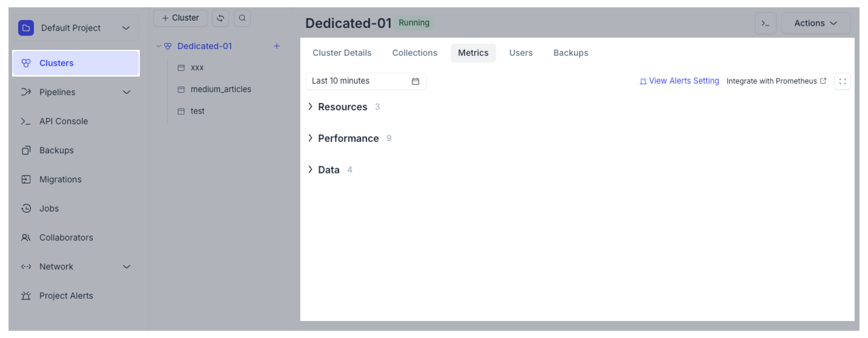Click the refresh clusters icon
This screenshot has width=868, height=338.
220,18
